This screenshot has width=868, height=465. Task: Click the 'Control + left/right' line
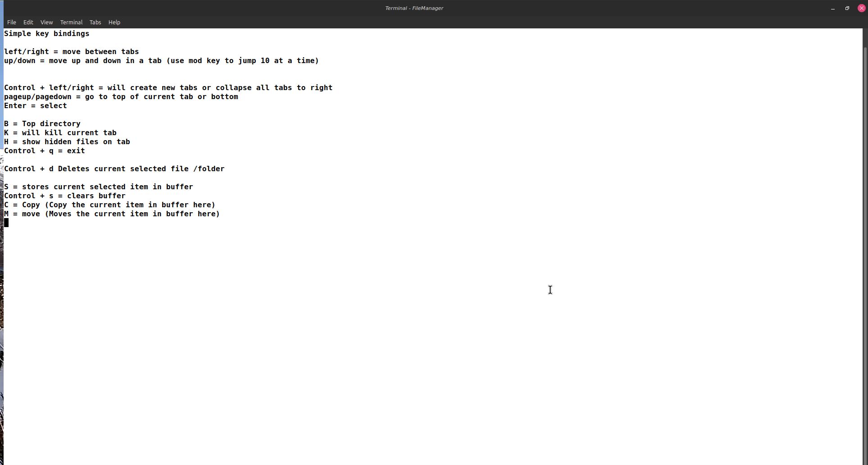point(168,88)
